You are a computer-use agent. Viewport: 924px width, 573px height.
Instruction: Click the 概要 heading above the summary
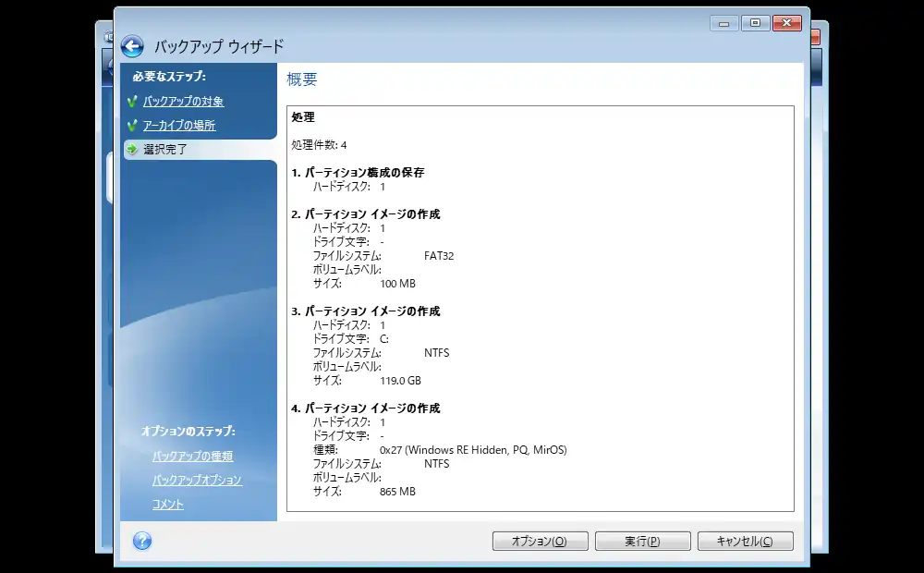[302, 80]
